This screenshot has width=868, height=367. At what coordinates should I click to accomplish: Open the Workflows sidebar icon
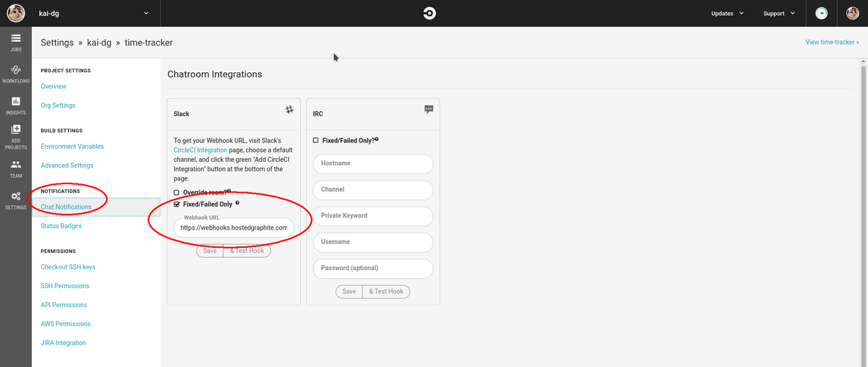point(16,69)
